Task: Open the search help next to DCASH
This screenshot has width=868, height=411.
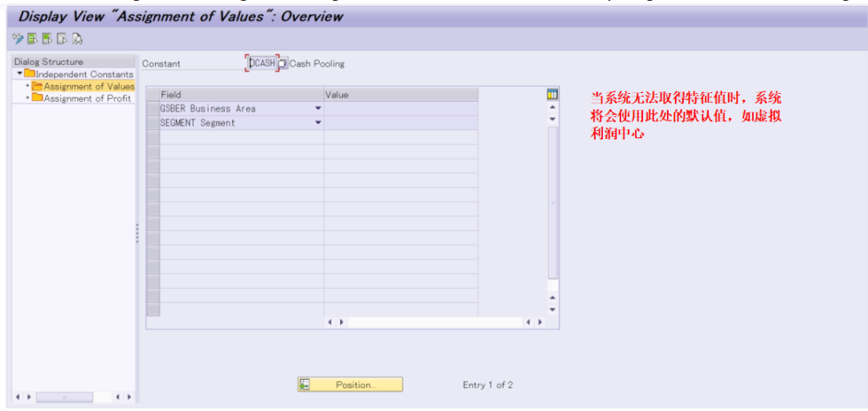Action: point(283,63)
